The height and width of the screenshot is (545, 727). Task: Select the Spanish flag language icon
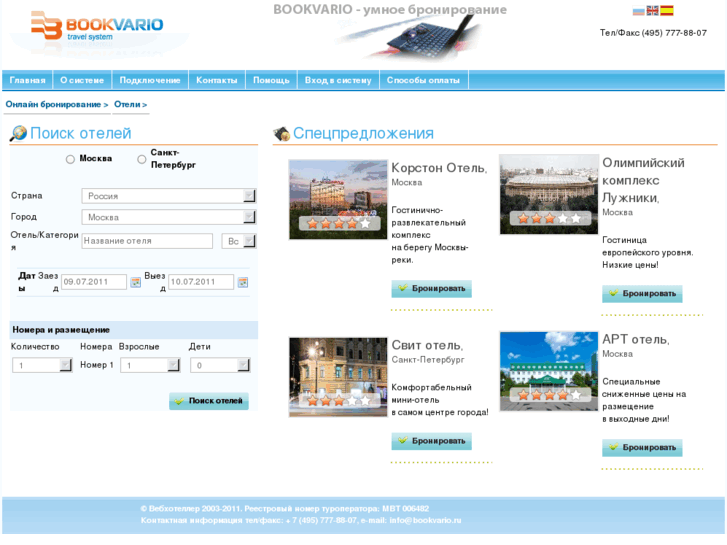(x=667, y=11)
